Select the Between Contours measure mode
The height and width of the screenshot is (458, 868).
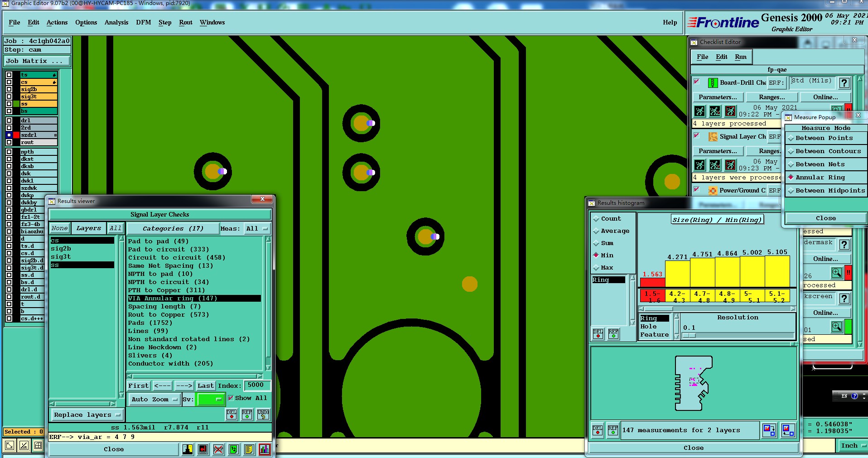coord(825,151)
